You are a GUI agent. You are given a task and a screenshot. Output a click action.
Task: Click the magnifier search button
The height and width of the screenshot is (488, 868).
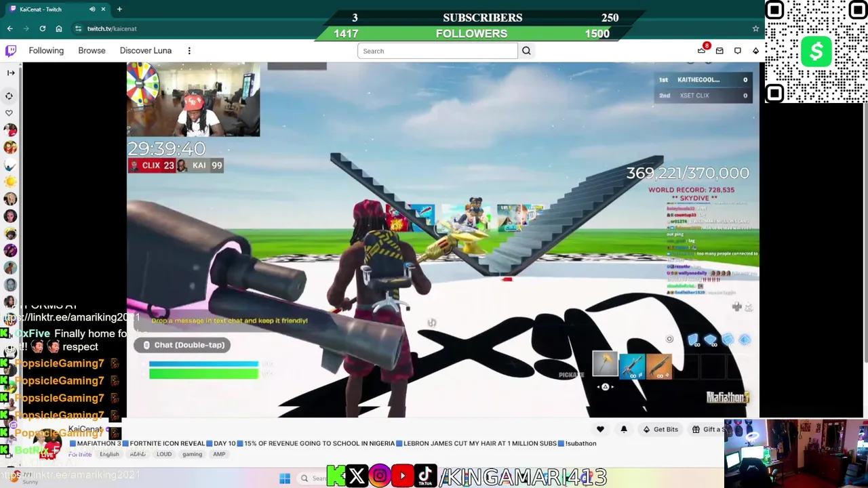tap(526, 51)
